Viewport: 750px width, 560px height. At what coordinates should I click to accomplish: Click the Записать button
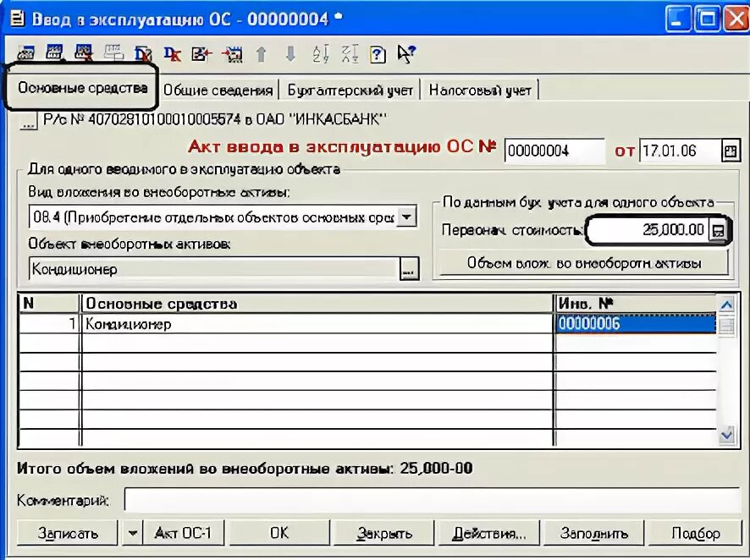tap(68, 533)
